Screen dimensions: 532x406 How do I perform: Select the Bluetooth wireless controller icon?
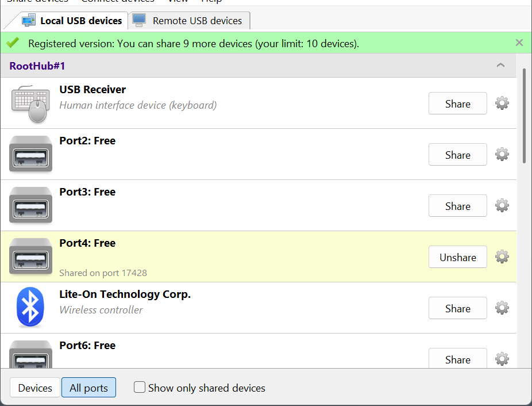point(30,307)
